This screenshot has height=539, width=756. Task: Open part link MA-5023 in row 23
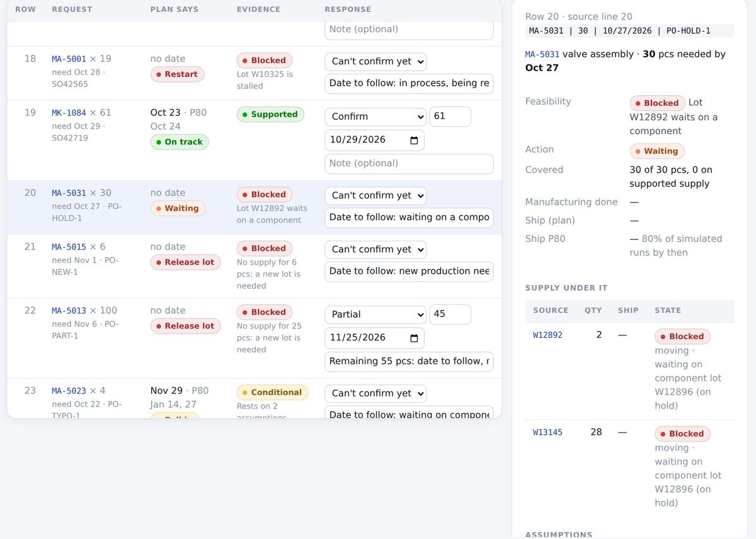pos(69,391)
